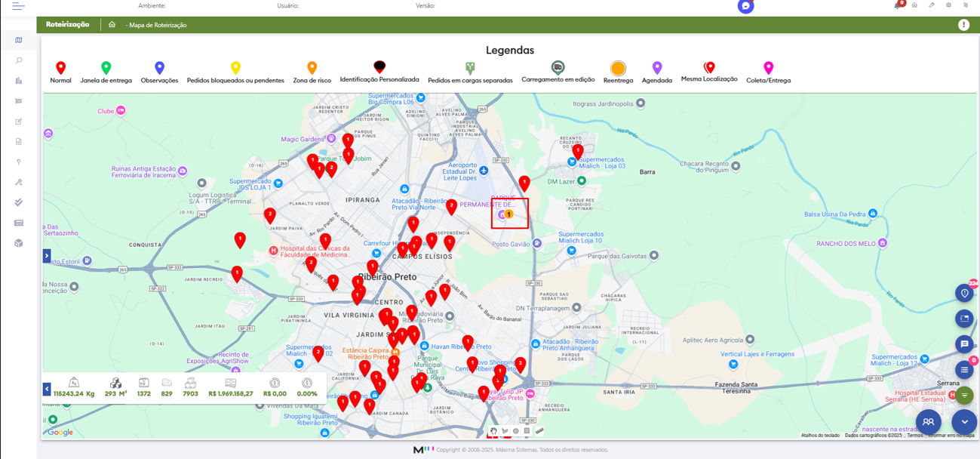Go to home via breadcrumb house icon

click(x=112, y=25)
